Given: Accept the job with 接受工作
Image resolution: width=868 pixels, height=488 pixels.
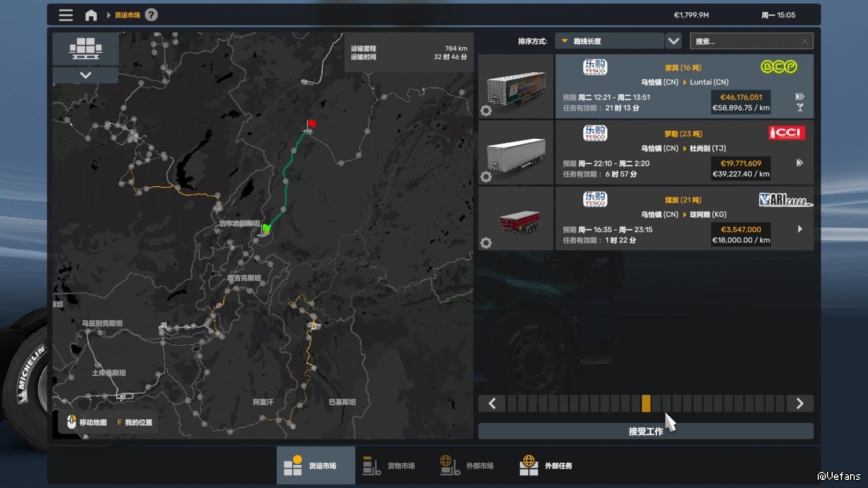Looking at the screenshot, I should click(646, 431).
